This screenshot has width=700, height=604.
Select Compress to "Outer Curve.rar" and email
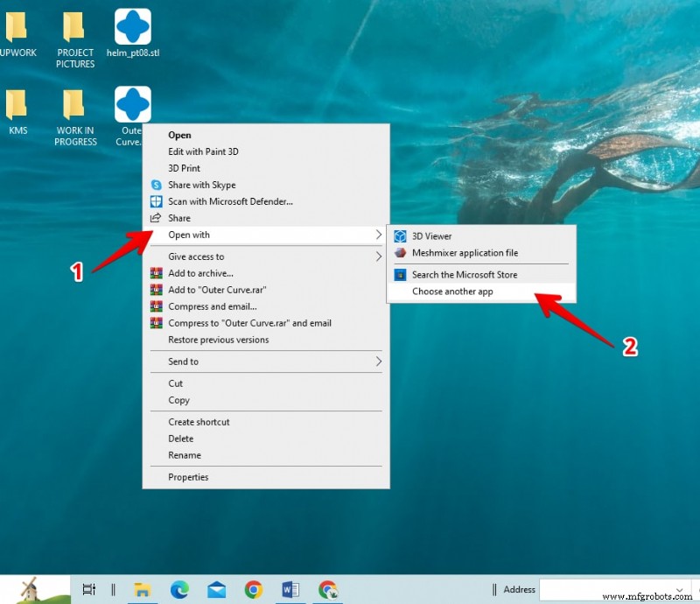(266, 323)
